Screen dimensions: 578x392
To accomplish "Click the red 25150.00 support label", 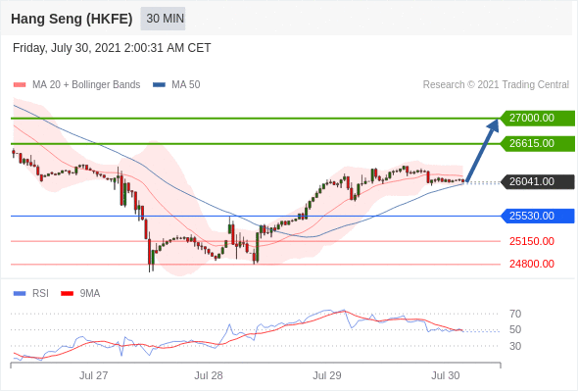I will point(532,241).
